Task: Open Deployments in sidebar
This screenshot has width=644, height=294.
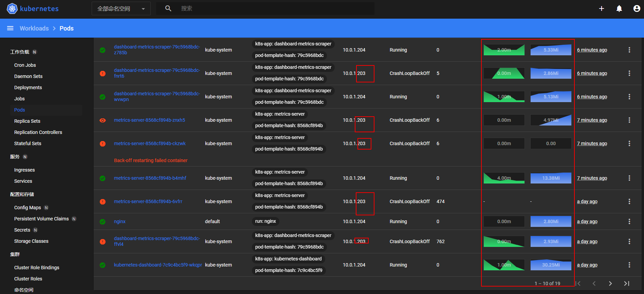Action: click(28, 87)
